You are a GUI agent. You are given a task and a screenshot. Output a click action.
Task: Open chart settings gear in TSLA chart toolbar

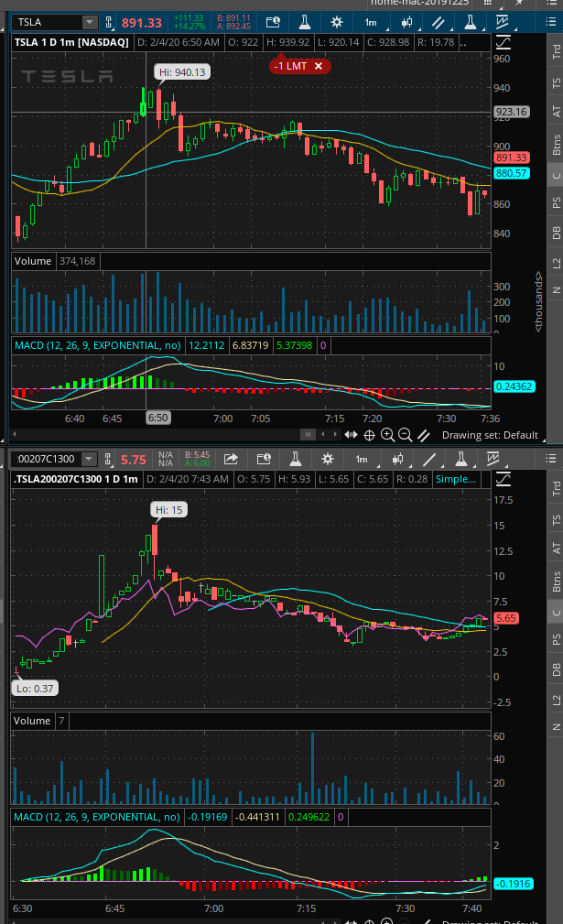pos(336,22)
